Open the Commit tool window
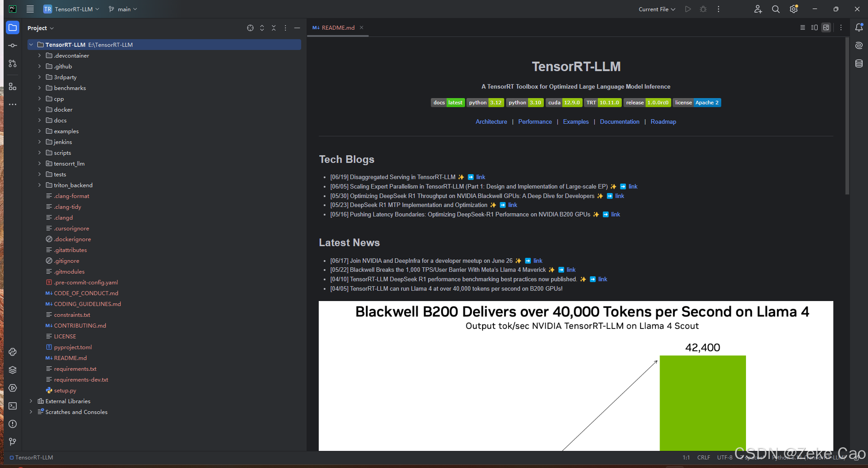Viewport: 868px width, 468px height. click(x=13, y=45)
